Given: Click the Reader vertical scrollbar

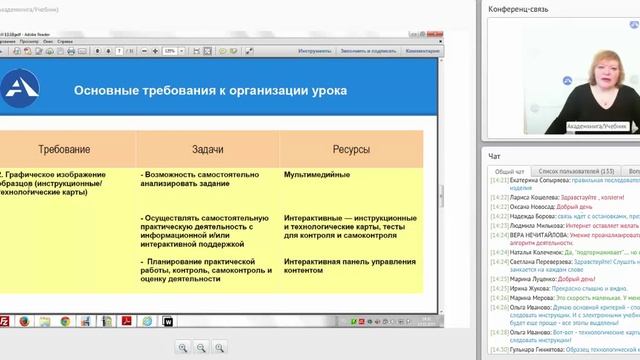Looking at the screenshot, I should click(441, 186).
